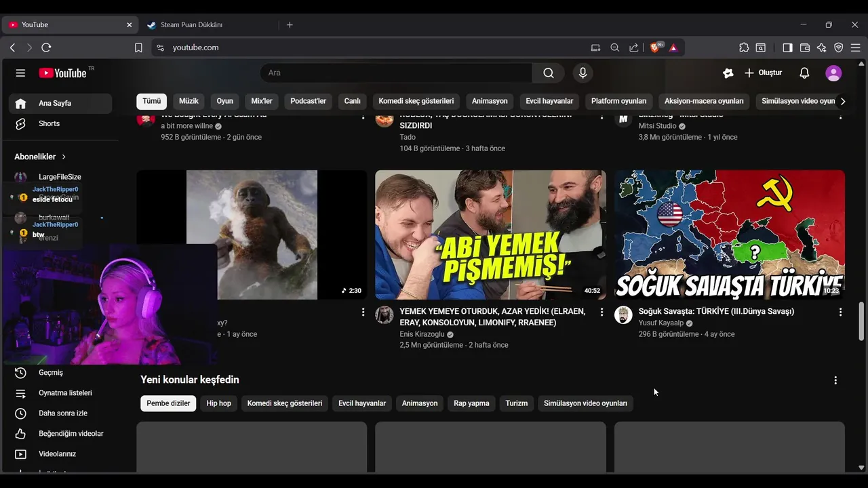Click the Ara search input field

pos(397,73)
